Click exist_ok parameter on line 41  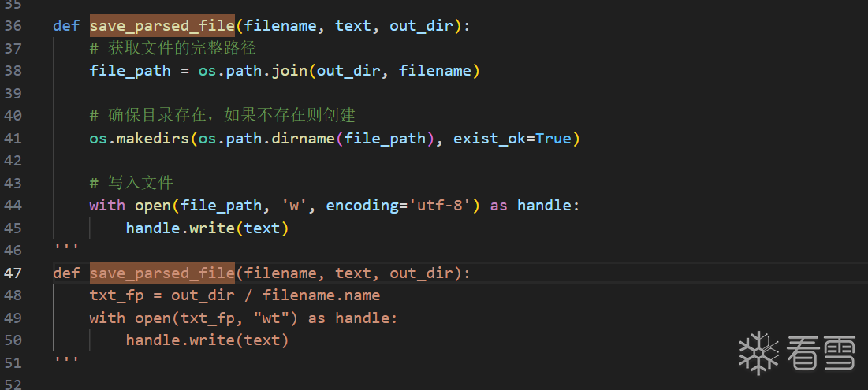click(x=489, y=139)
